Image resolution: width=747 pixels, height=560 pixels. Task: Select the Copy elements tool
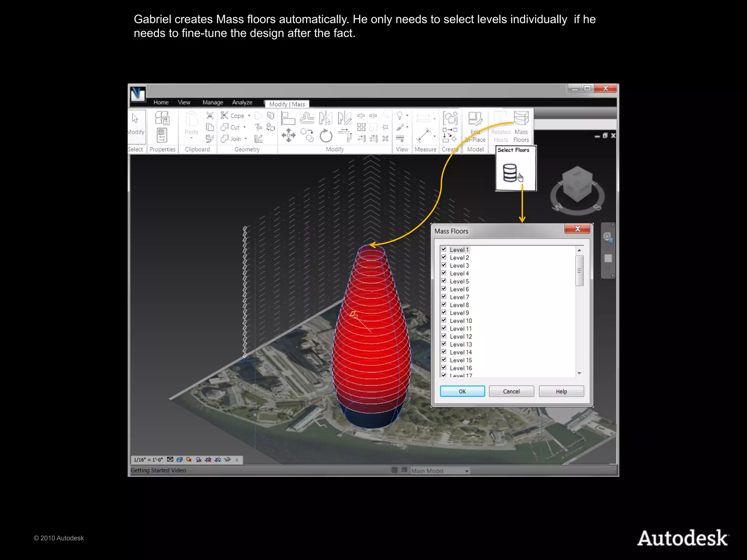coord(307,135)
